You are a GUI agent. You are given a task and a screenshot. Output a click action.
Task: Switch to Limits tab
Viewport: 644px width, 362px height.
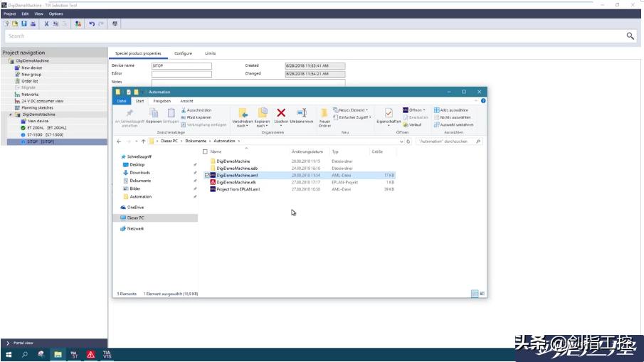tap(211, 53)
